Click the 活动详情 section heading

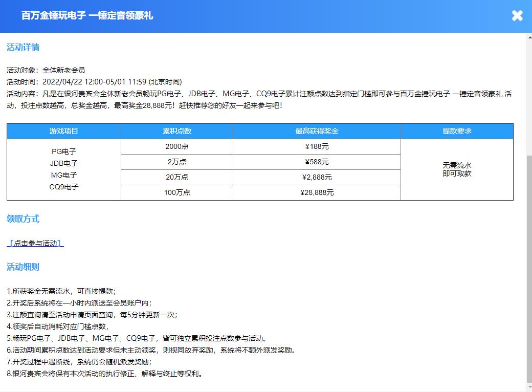pyautogui.click(x=23, y=48)
